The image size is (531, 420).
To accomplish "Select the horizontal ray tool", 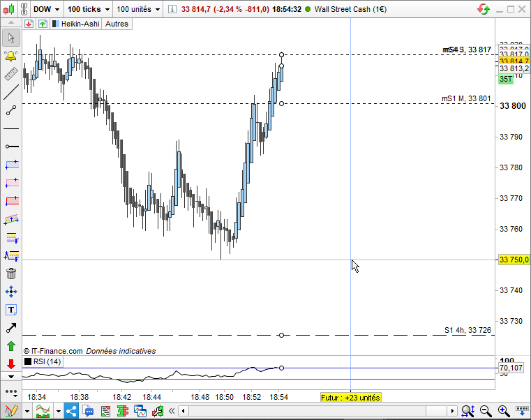I will (11, 147).
